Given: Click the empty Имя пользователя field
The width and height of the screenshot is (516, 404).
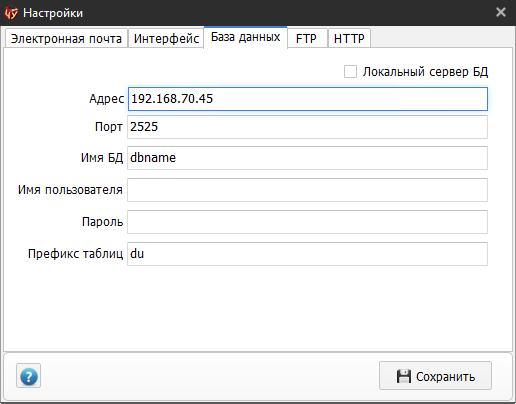Looking at the screenshot, I should (307, 190).
